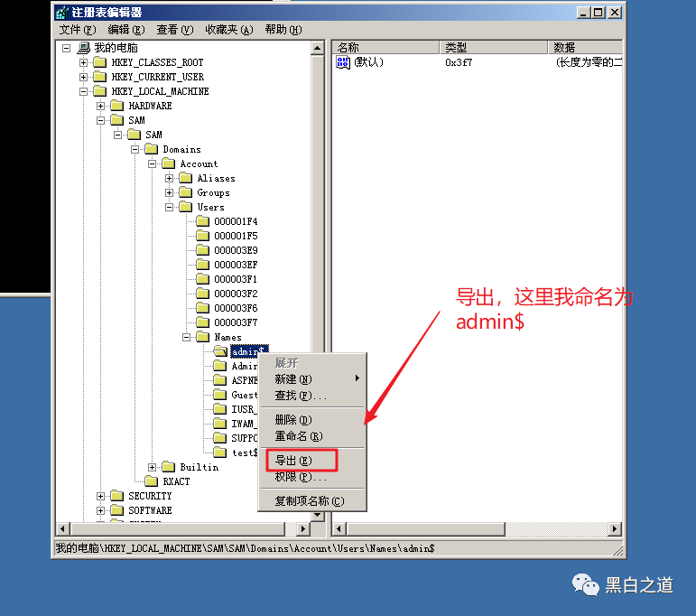This screenshot has width=696, height=616.
Task: Collapse the Domains node
Action: [x=135, y=150]
